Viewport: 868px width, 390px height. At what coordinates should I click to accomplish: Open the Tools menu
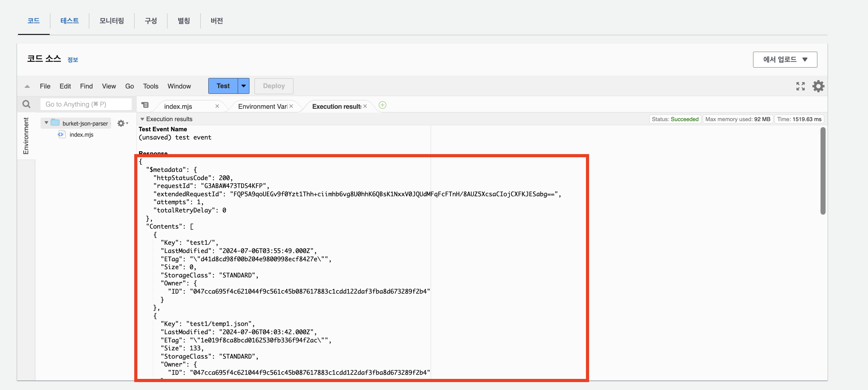tap(150, 86)
